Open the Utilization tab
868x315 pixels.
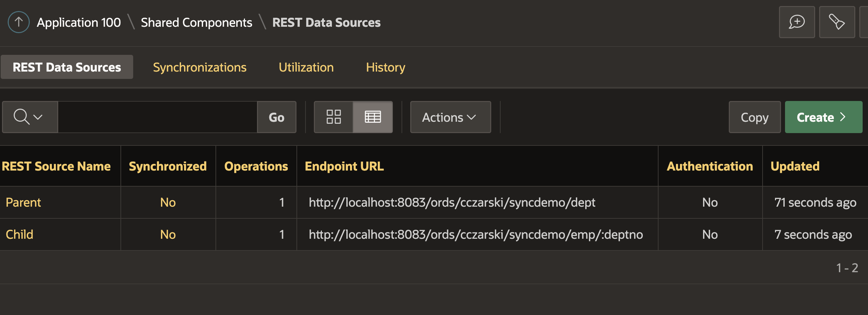pyautogui.click(x=306, y=67)
